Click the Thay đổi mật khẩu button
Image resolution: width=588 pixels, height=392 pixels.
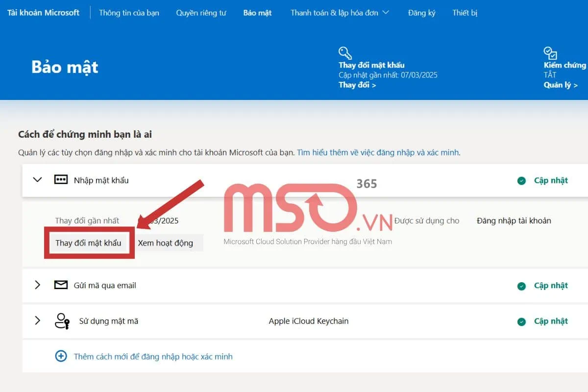pyautogui.click(x=89, y=243)
